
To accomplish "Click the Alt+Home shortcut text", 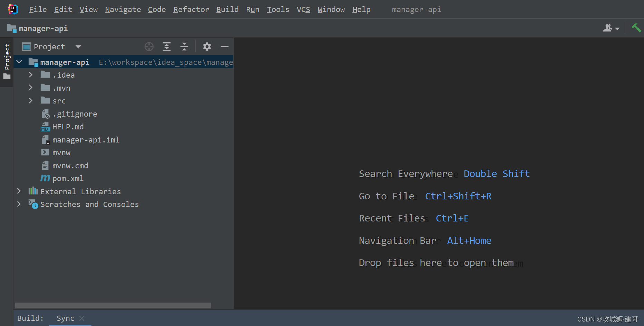I will pos(469,240).
